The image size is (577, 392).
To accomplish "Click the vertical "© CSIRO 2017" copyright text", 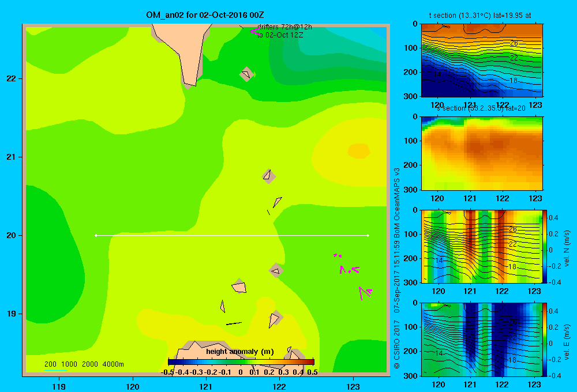I will [x=397, y=343].
